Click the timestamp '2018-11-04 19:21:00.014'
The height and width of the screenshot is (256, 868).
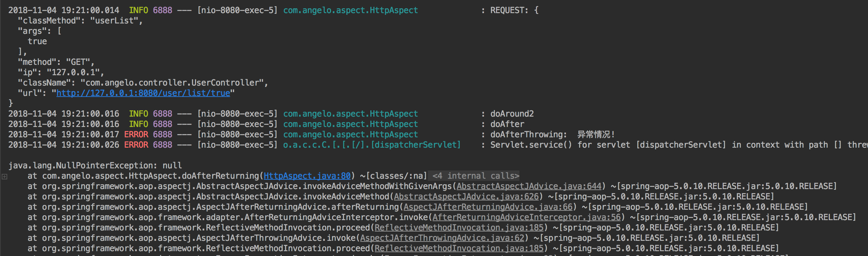pyautogui.click(x=64, y=10)
